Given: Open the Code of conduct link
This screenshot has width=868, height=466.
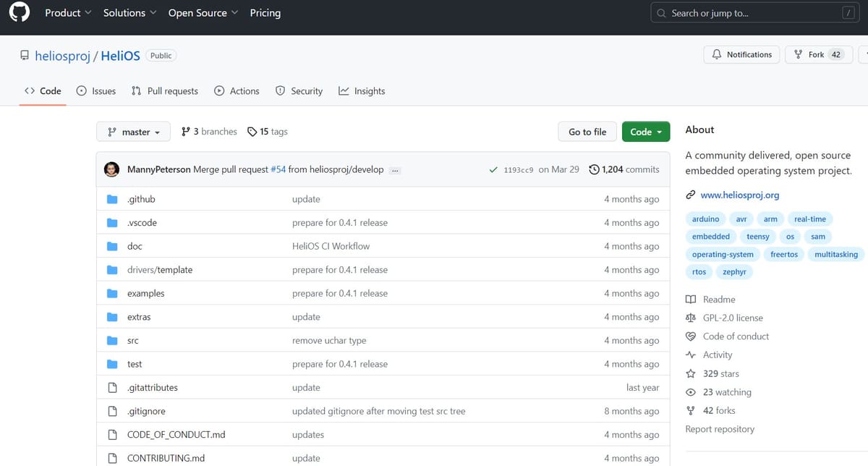Looking at the screenshot, I should pyautogui.click(x=727, y=336).
